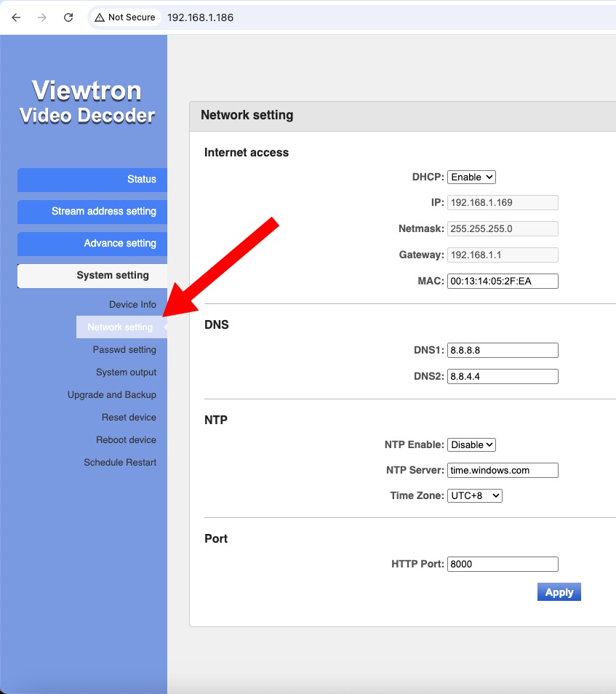Open the Device Info page

tap(132, 304)
